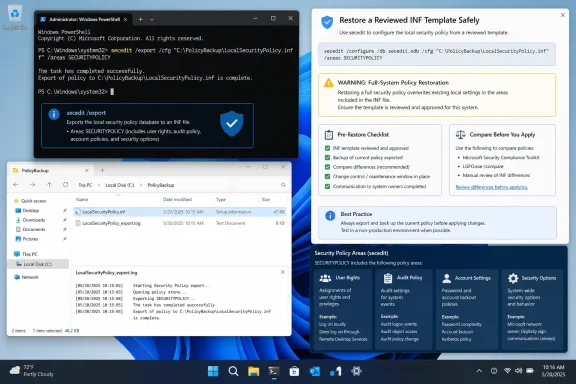The height and width of the screenshot is (384, 576).
Task: Select LocalSecurityPolicy.inf file row
Action: pos(179,212)
